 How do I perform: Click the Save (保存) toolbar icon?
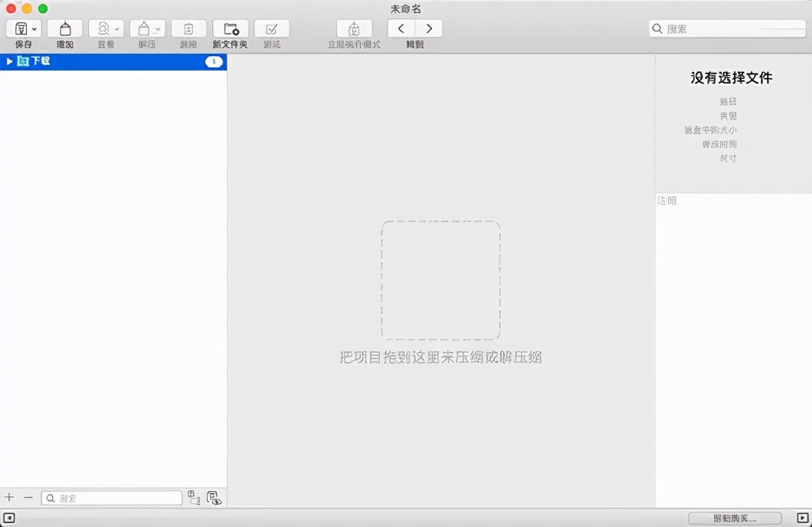pos(21,29)
